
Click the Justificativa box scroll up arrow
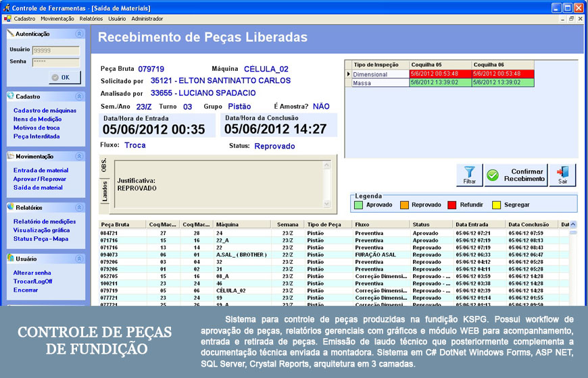click(326, 165)
